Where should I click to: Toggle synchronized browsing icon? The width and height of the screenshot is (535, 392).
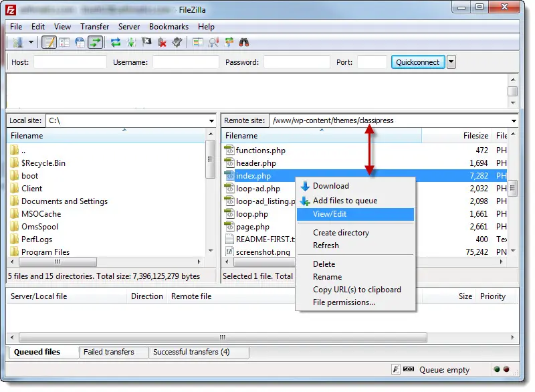tap(229, 42)
